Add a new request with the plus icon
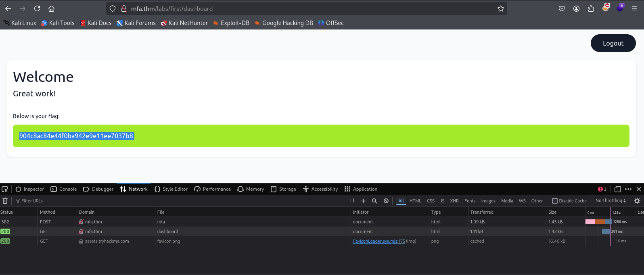 point(363,201)
